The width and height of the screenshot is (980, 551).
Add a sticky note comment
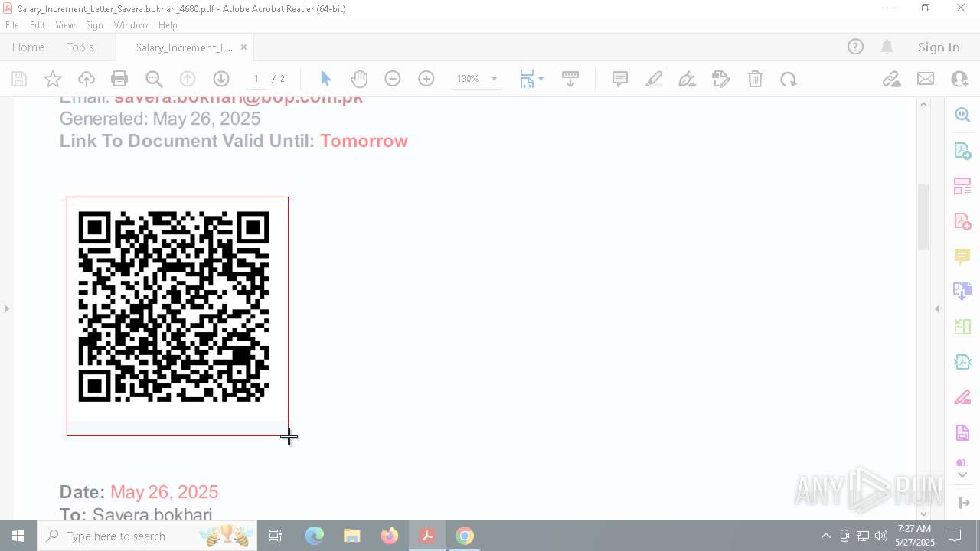(620, 79)
